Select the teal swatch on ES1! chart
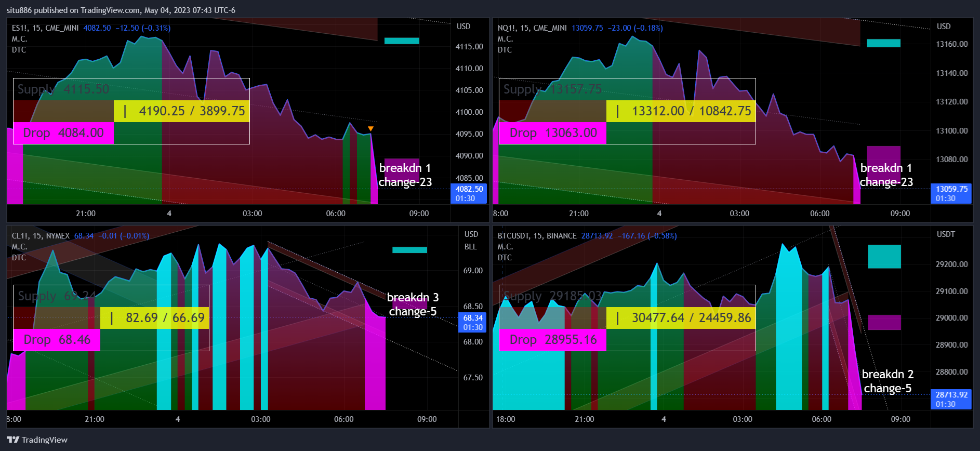Screen dimensions: 980x451 (x=402, y=41)
